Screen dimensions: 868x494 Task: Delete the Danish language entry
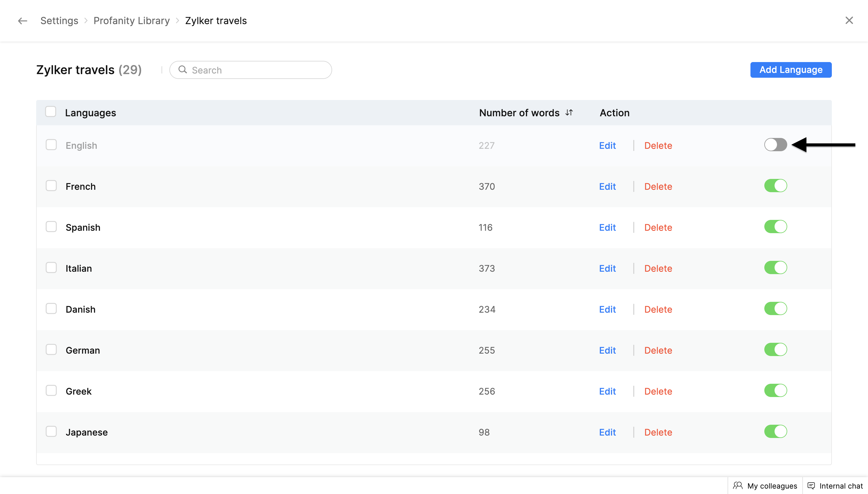tap(658, 309)
